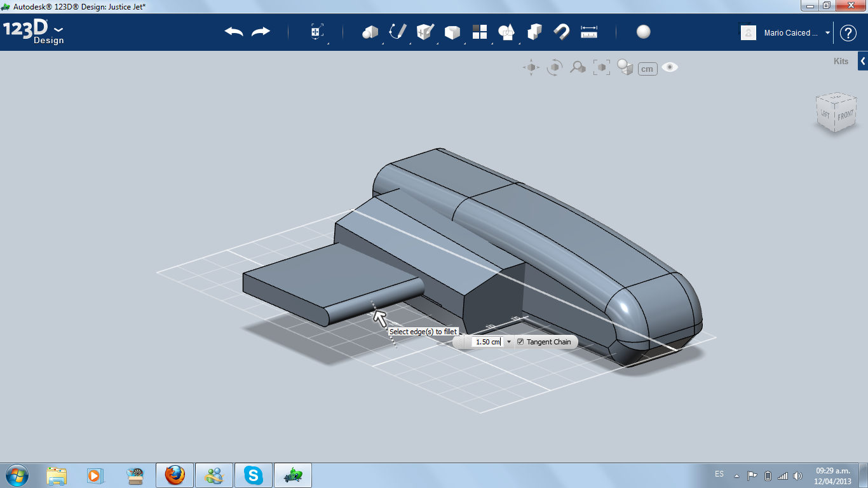Toggle the Tangent Chain checkbox
The image size is (868, 488).
pos(520,342)
